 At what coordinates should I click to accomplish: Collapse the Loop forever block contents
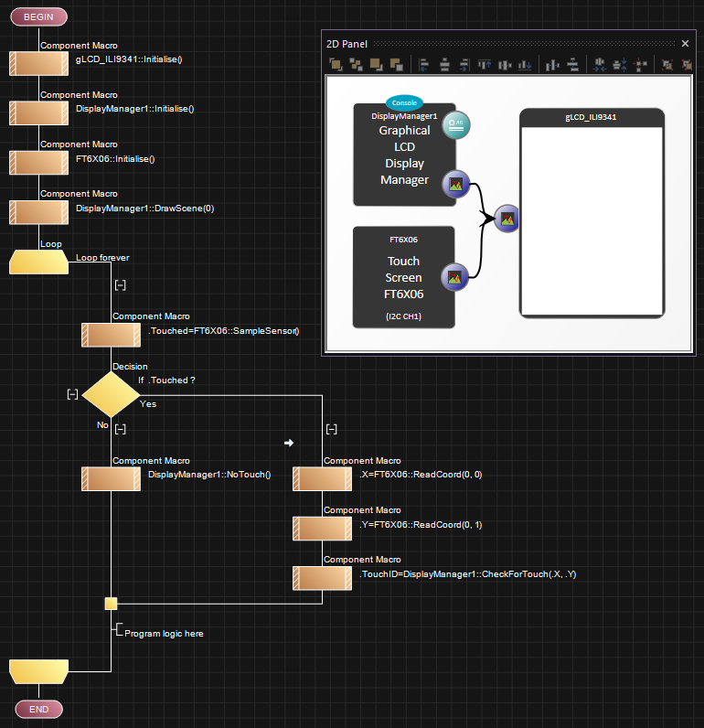[x=120, y=285]
